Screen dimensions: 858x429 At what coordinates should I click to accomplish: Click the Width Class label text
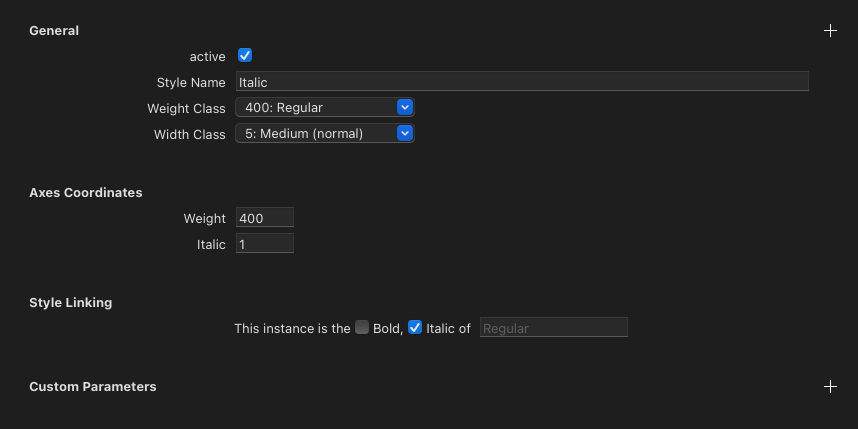[x=189, y=134]
